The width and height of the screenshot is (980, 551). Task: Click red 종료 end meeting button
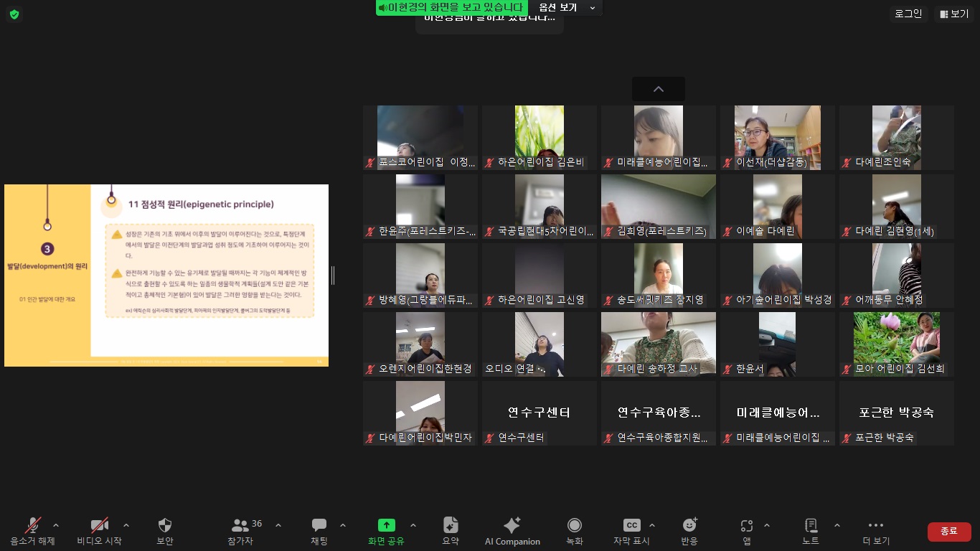pyautogui.click(x=949, y=531)
